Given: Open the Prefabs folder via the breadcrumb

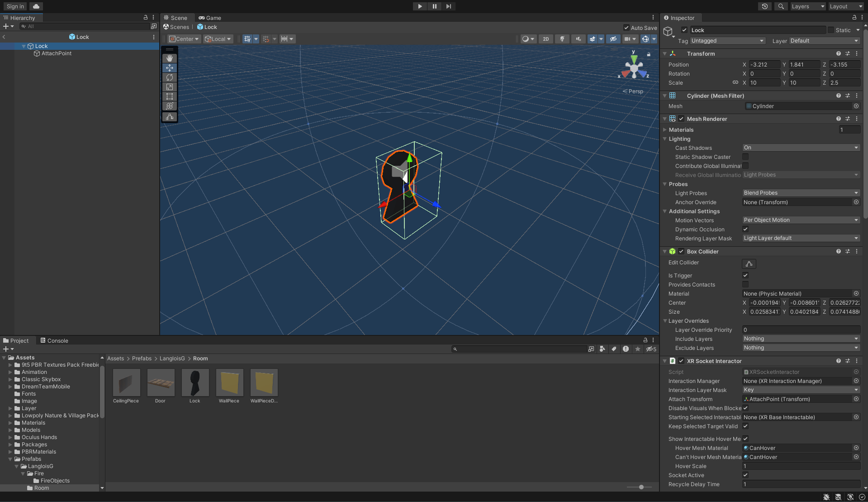Looking at the screenshot, I should pos(142,358).
